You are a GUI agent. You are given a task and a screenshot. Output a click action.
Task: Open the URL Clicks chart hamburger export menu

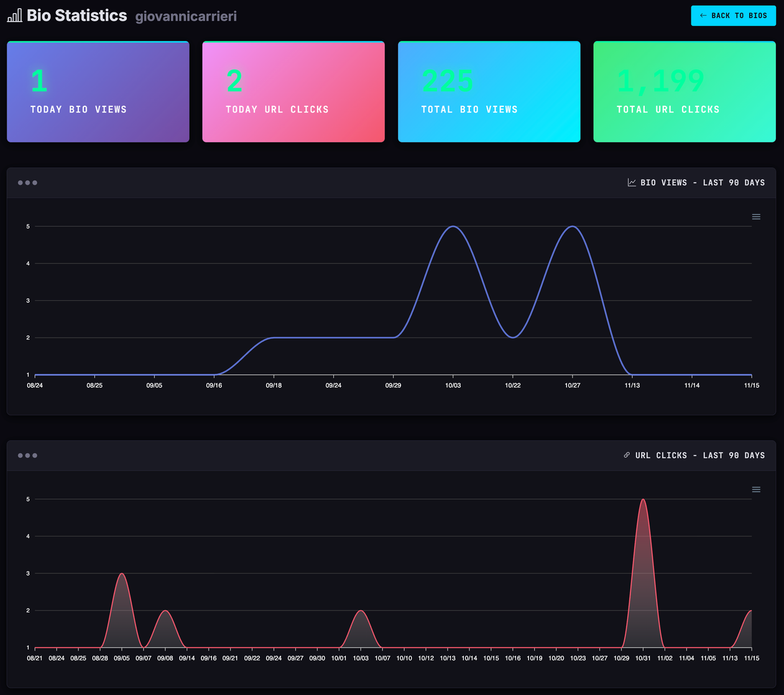(756, 489)
